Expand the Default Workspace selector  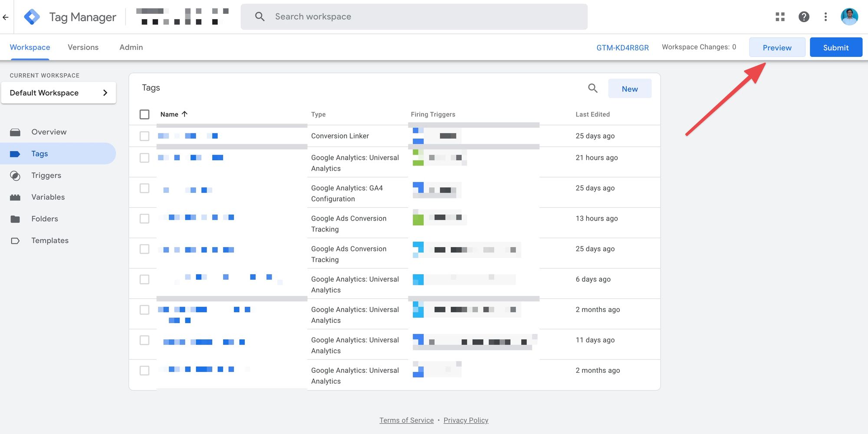(59, 93)
